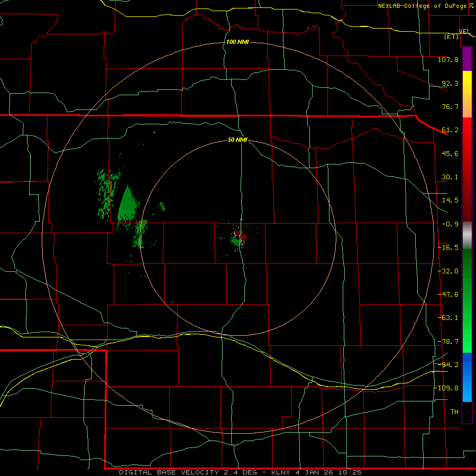Click the 107.8 velocity scale value
The image size is (476, 476).
[x=448, y=59]
